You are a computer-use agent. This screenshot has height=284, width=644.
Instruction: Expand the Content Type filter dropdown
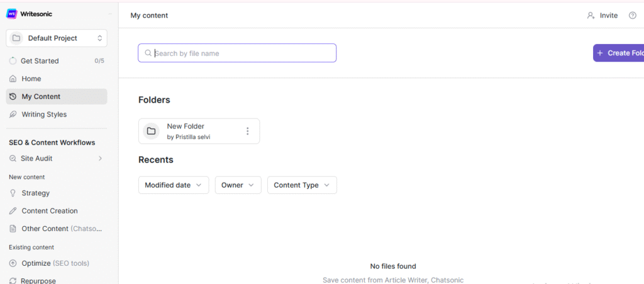(x=302, y=185)
